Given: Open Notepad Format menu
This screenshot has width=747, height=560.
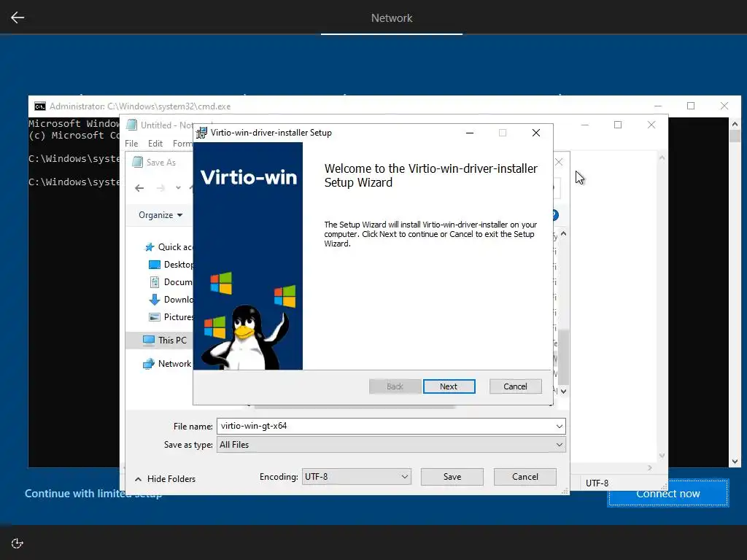Looking at the screenshot, I should click(182, 144).
